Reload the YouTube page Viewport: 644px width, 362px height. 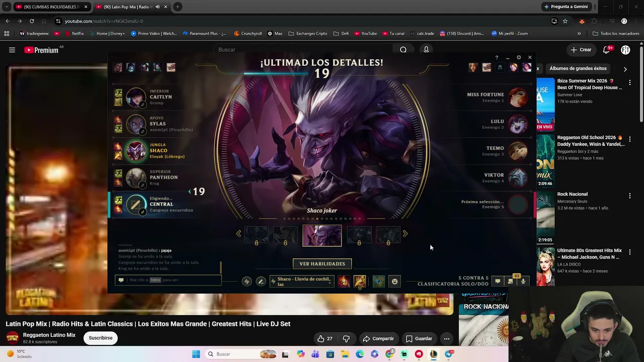32,21
